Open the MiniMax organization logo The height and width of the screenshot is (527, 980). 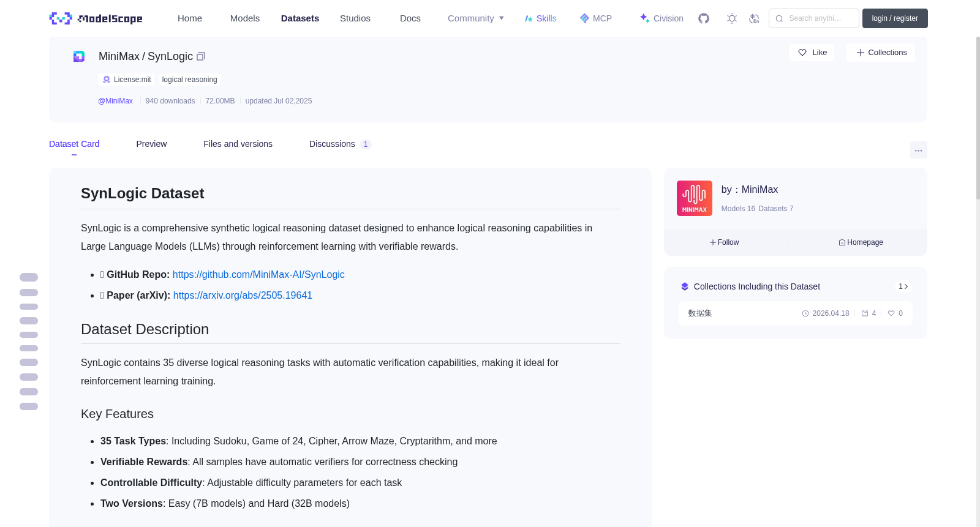click(695, 198)
